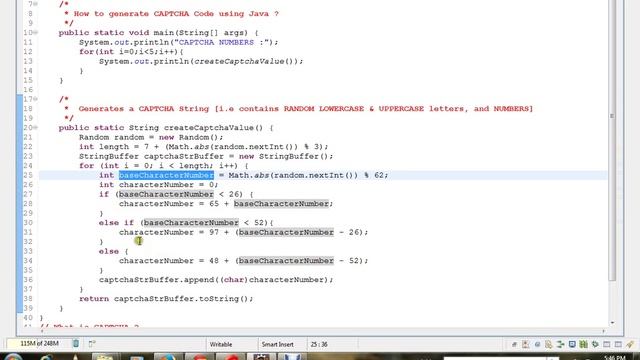Click baseCharacterNumber in the else if on line 30

[191, 223]
